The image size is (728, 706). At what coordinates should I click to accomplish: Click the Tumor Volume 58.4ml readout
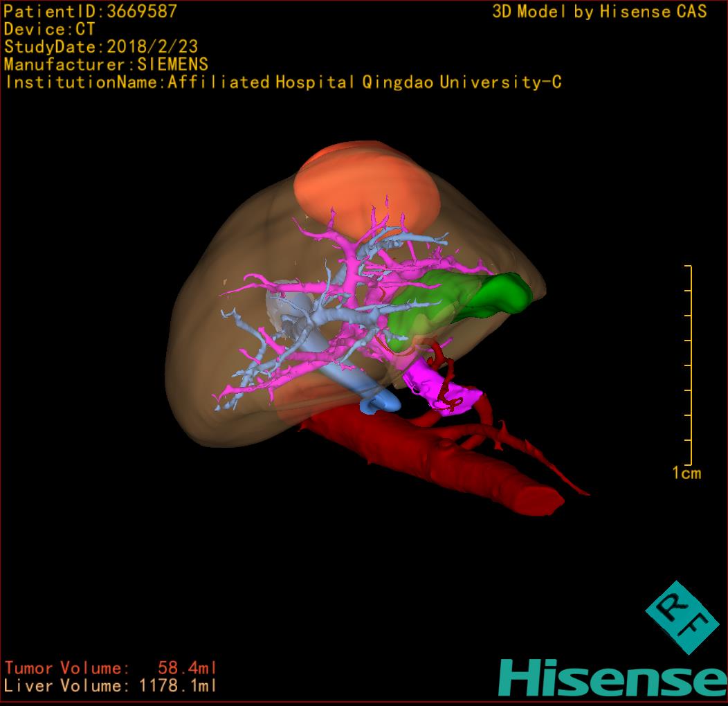pos(111,669)
